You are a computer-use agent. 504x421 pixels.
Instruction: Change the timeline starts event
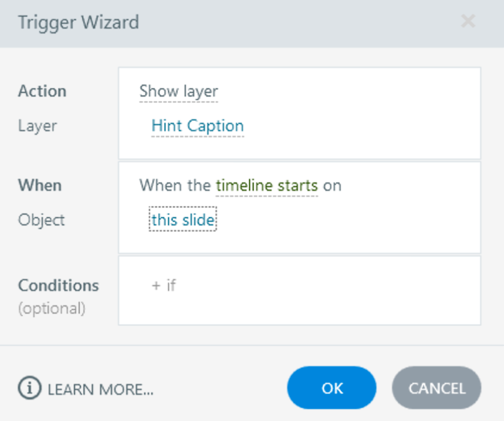coord(266,186)
